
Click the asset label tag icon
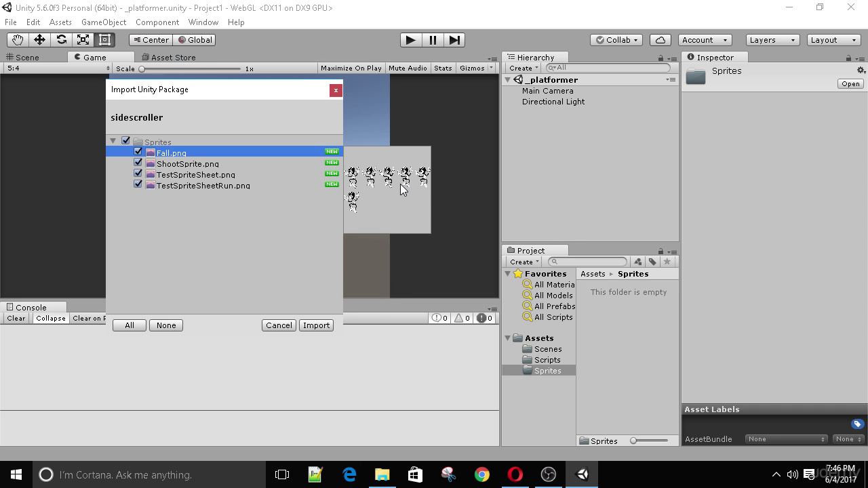coord(857,424)
